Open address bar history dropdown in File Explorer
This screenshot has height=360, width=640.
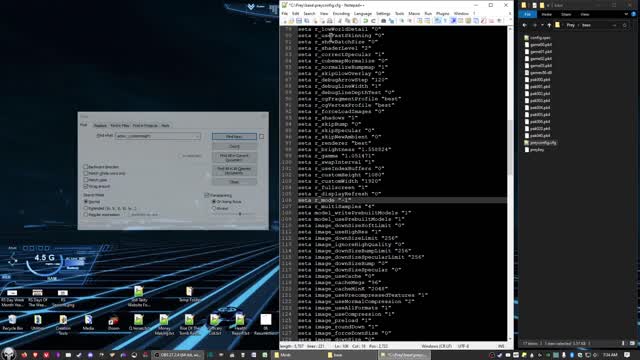coord(614,25)
